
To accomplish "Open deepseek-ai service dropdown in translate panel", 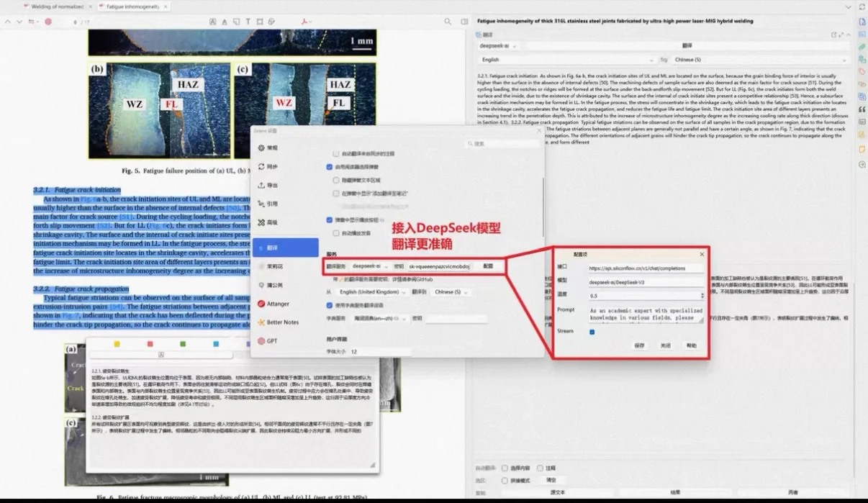I will [x=499, y=45].
